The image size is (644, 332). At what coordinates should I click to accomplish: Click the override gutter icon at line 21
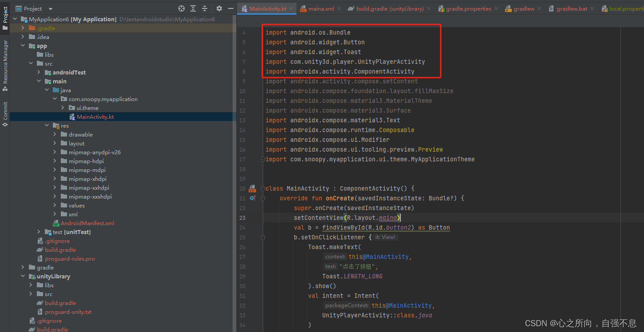[x=252, y=198]
